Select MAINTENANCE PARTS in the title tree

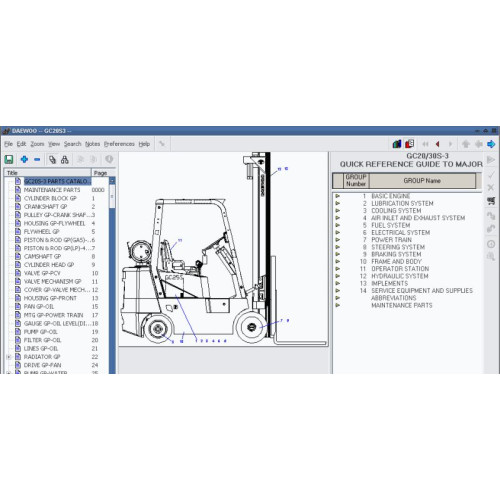click(52, 190)
